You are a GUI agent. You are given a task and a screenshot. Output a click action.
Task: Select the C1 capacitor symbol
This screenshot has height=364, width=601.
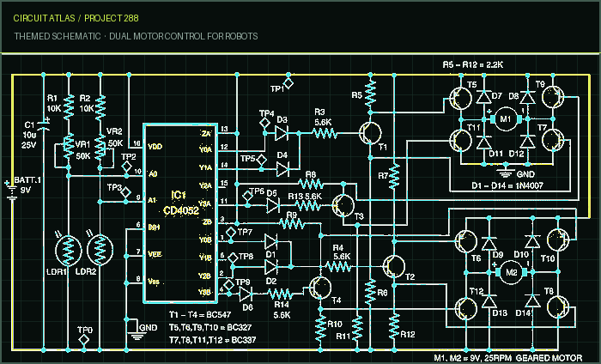[43, 124]
